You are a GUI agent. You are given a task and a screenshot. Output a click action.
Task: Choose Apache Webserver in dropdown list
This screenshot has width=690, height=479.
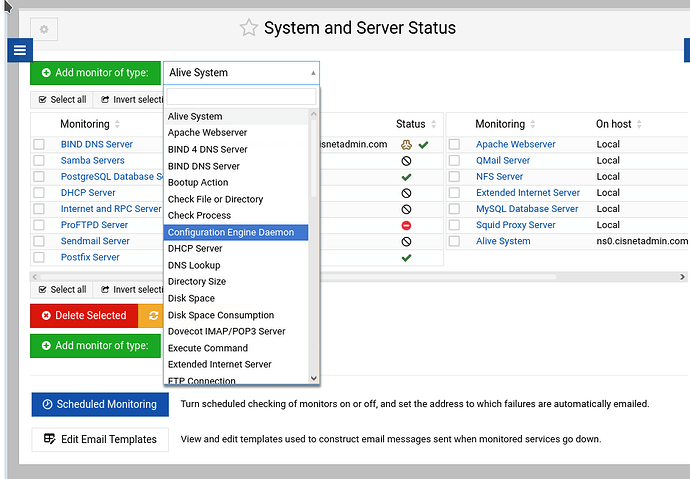point(236,133)
